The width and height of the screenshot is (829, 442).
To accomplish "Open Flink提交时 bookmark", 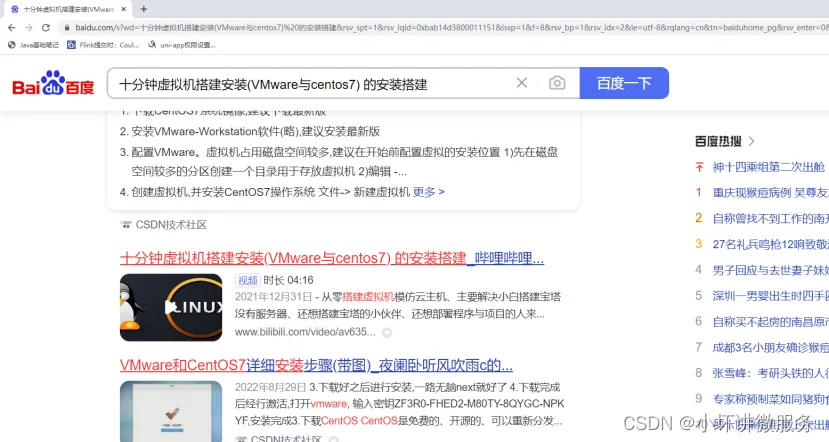I will (103, 45).
